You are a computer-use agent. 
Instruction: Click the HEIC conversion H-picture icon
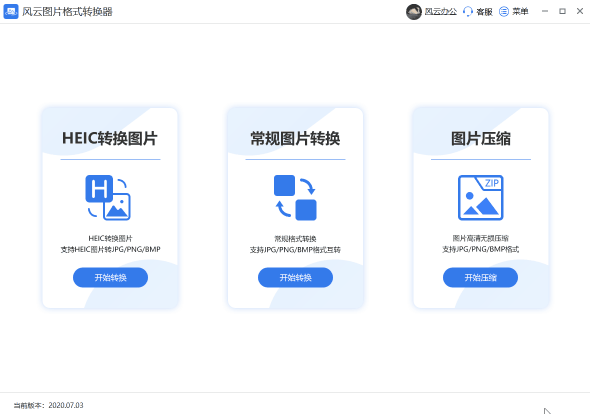tap(108, 198)
